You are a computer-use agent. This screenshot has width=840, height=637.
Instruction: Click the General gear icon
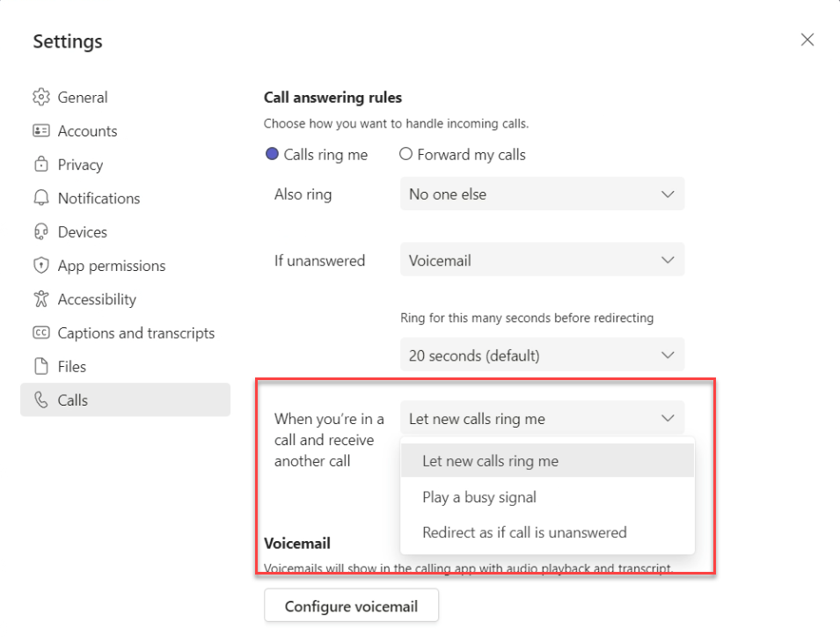click(x=41, y=97)
